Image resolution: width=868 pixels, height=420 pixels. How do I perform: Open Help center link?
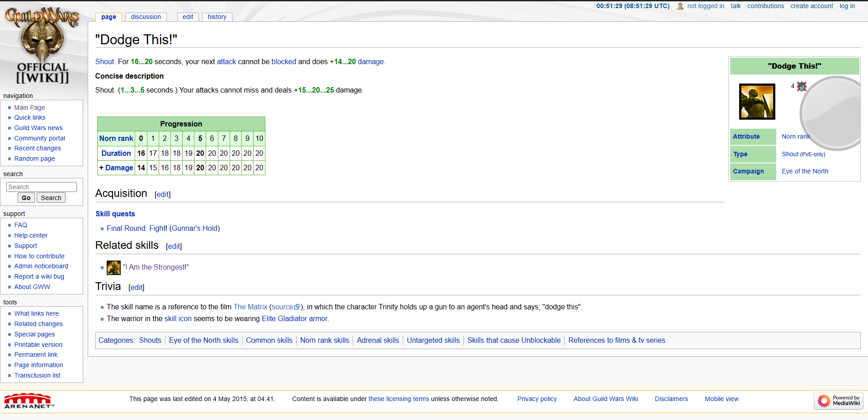pos(30,235)
